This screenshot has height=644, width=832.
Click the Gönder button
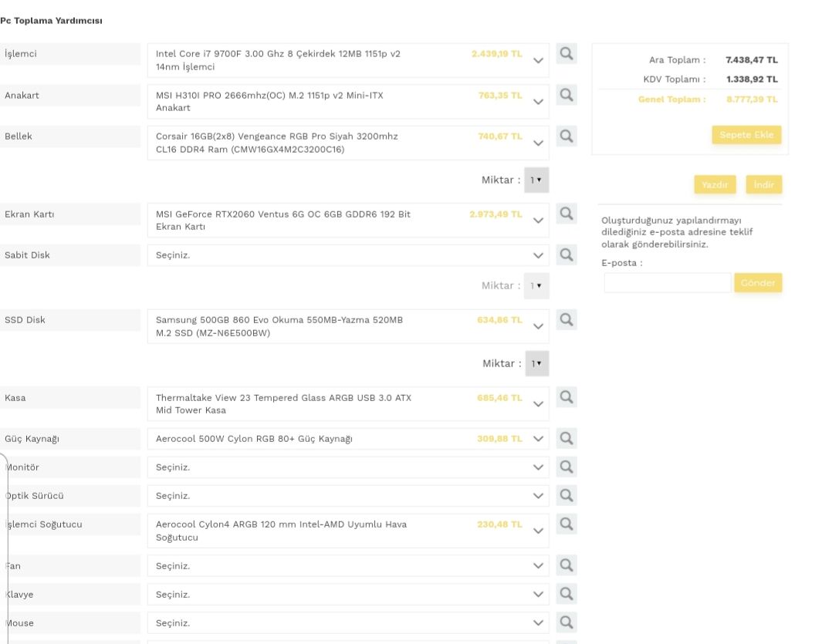point(758,283)
